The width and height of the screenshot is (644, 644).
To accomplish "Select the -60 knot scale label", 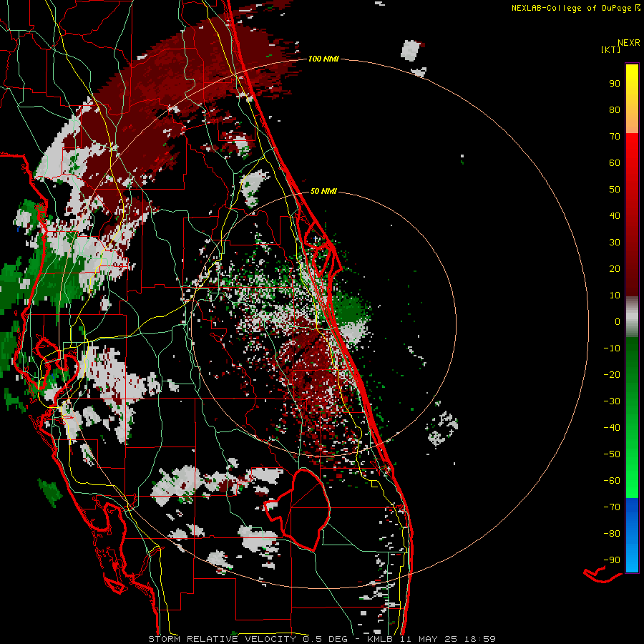I will [612, 481].
